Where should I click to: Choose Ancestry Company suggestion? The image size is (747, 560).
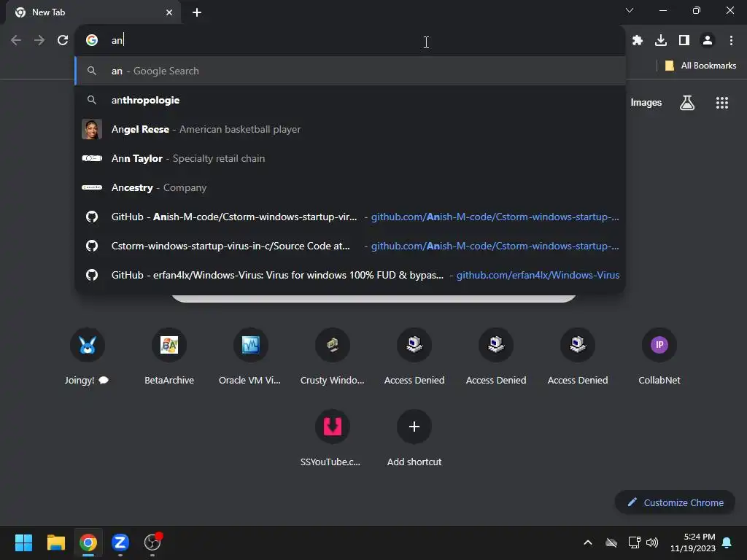tap(351, 187)
